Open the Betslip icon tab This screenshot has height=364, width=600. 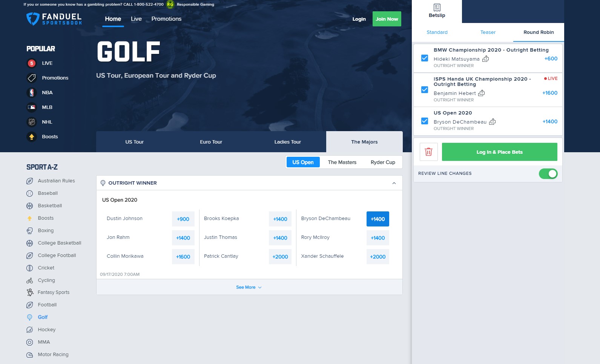pos(437,11)
